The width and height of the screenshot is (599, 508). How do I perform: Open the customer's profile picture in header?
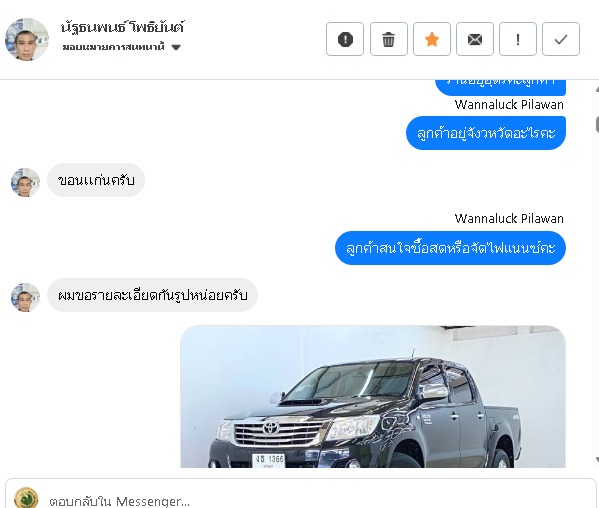27,39
